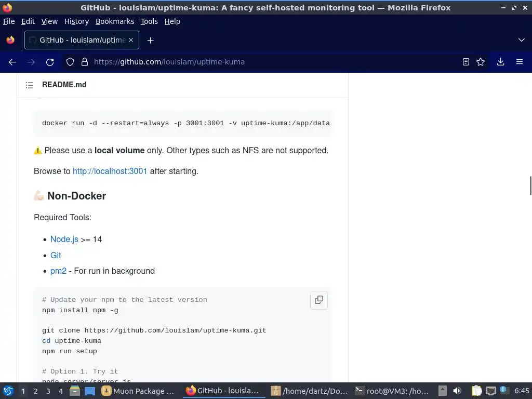Copy the npm install code block

[319, 300]
